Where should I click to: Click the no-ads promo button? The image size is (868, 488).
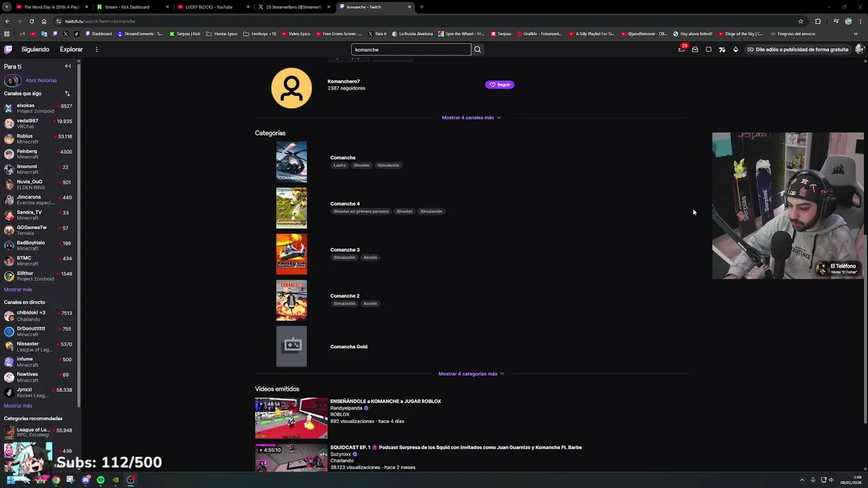(x=797, y=49)
